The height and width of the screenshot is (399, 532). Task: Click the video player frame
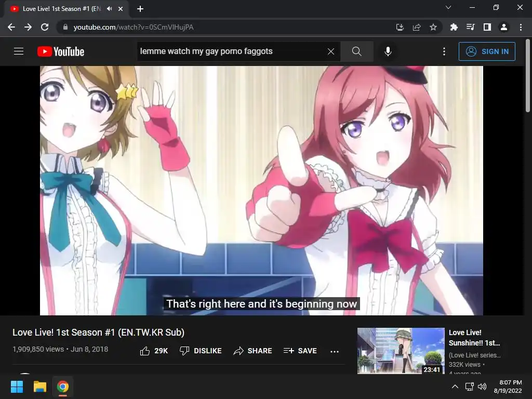[x=262, y=190]
